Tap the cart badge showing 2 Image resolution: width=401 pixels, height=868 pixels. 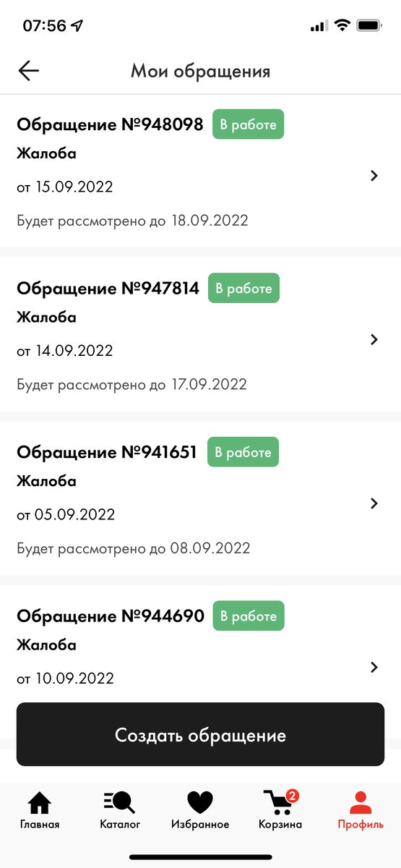point(293,796)
